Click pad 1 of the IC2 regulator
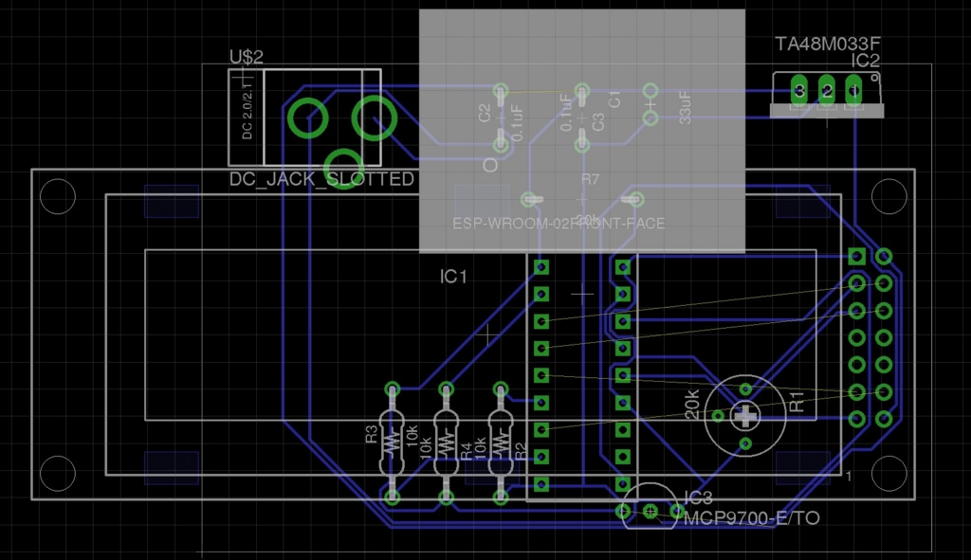 pyautogui.click(x=854, y=91)
